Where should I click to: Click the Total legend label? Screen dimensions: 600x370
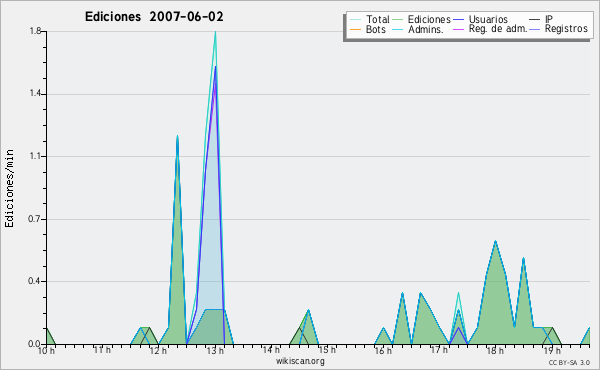[377, 19]
